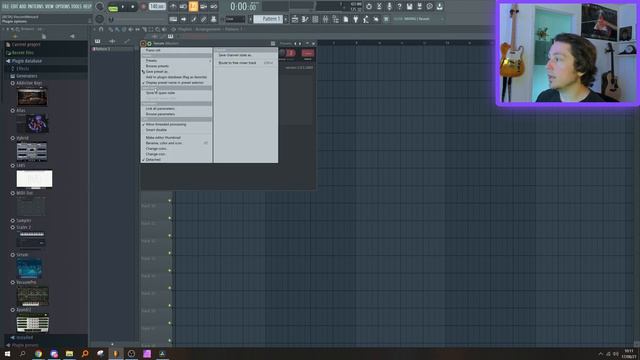Image resolution: width=640 pixels, height=360 pixels.
Task: Open the FILE menu
Action: (6, 7)
